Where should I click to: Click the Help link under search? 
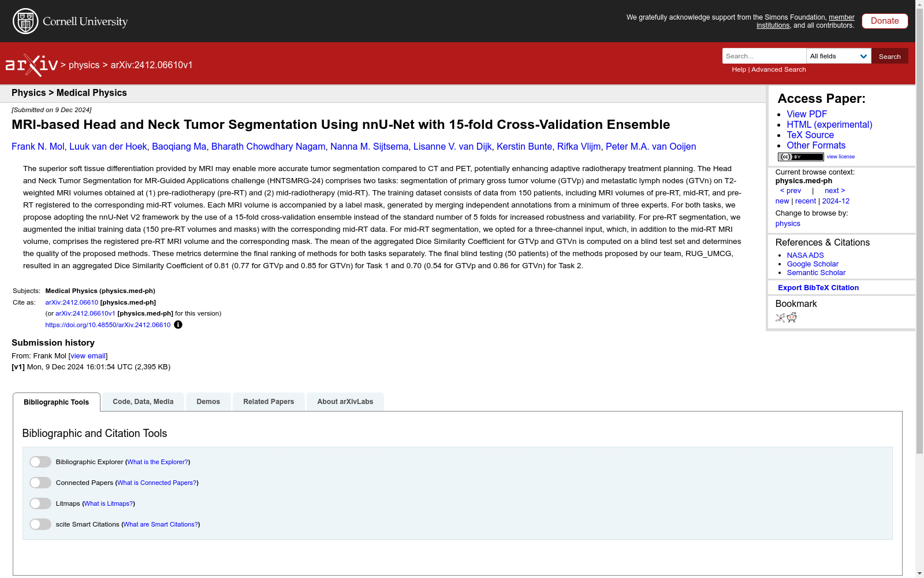[739, 69]
